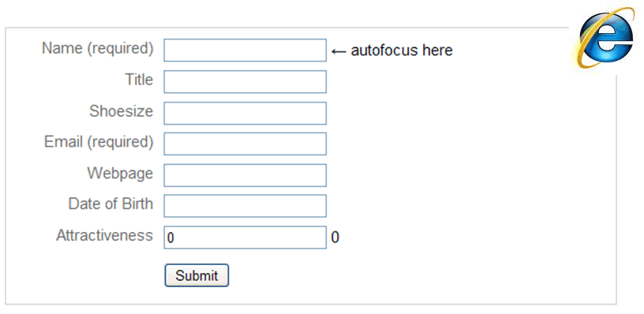Click into the Title input box
644x314 pixels.
click(x=245, y=82)
